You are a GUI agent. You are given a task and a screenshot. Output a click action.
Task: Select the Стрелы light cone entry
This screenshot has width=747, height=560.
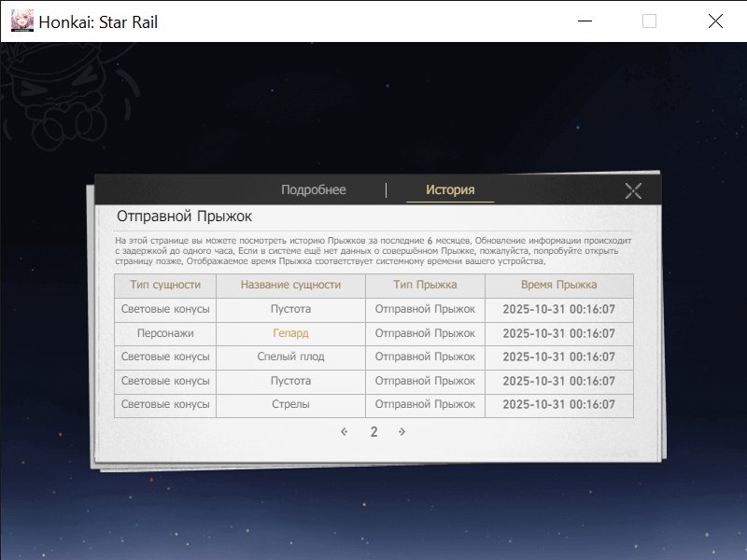click(x=290, y=405)
